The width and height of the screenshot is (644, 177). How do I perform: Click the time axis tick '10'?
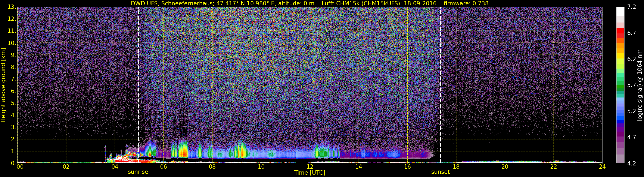point(261,167)
